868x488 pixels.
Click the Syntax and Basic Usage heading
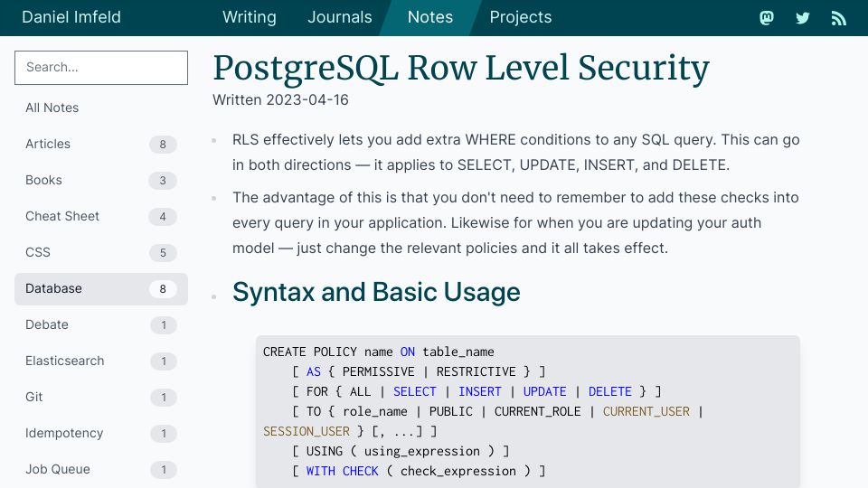pos(376,292)
